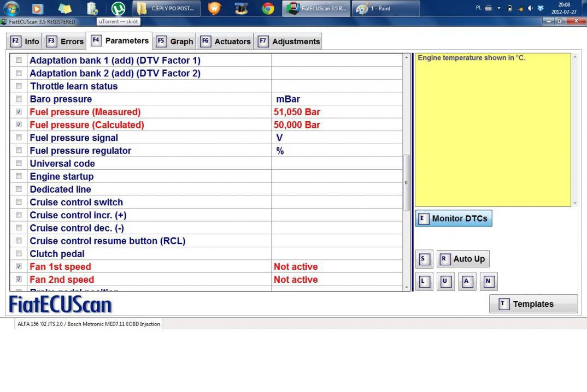Switch to the Errors tab
The width and height of the screenshot is (587, 392).
(65, 41)
